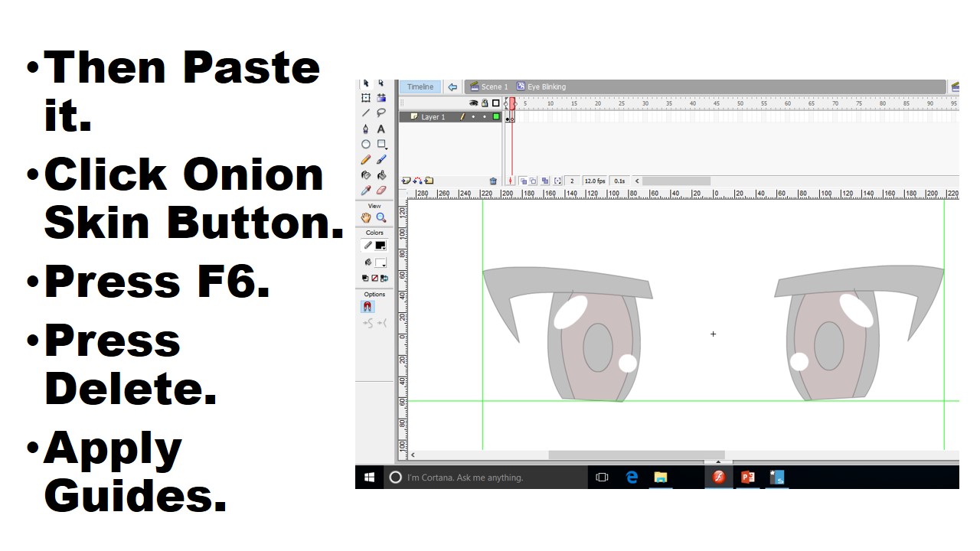This screenshot has width=980, height=551.
Task: Open the frame view options chevron
Action: click(x=636, y=181)
